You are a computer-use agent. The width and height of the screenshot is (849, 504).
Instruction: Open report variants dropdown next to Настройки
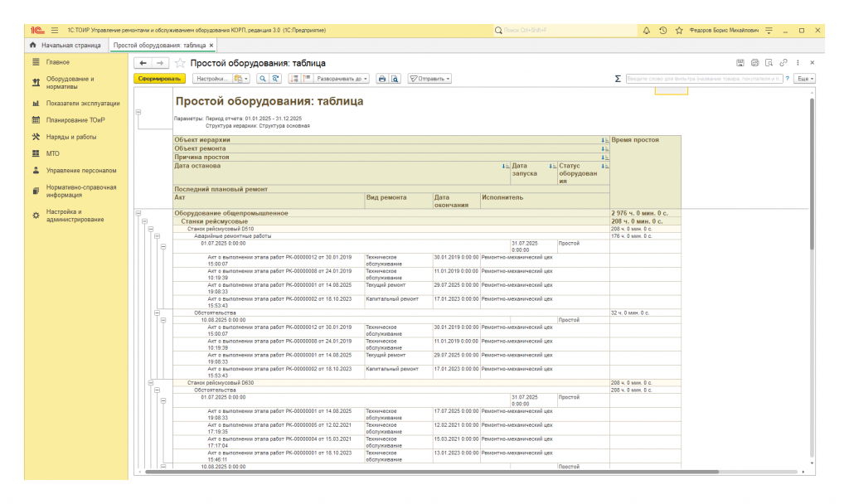pos(241,79)
